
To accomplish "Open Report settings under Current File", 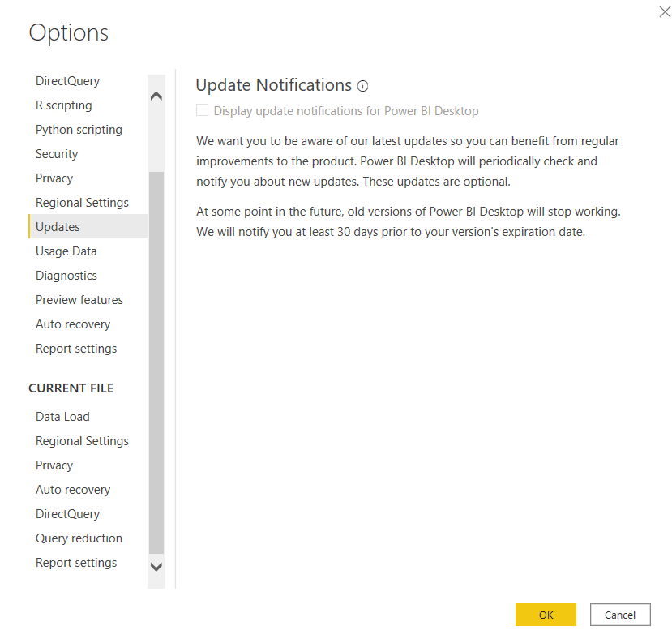I will [76, 563].
